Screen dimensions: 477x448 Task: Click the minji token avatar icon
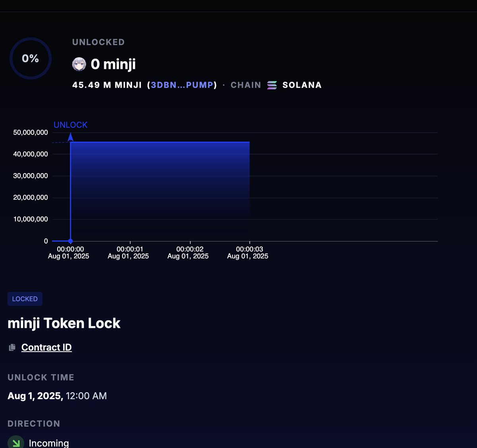click(79, 64)
